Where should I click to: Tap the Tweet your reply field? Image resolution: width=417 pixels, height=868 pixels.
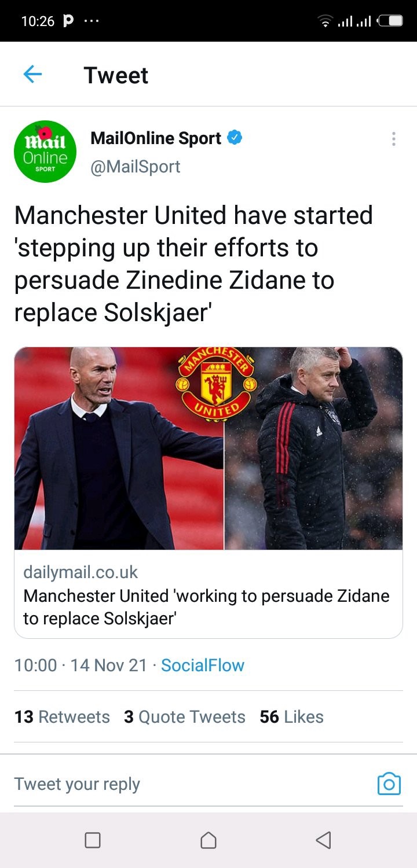(x=191, y=784)
